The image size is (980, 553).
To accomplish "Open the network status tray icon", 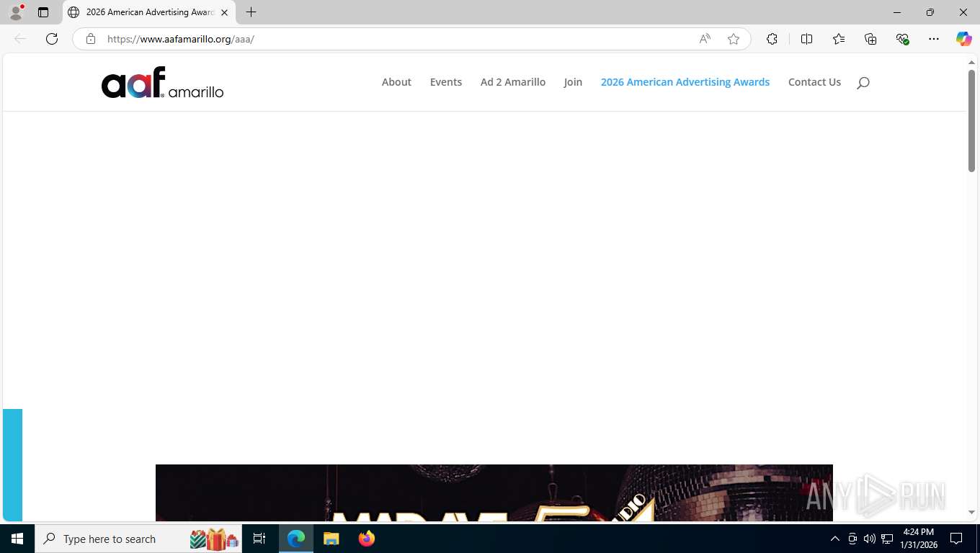I will click(887, 539).
